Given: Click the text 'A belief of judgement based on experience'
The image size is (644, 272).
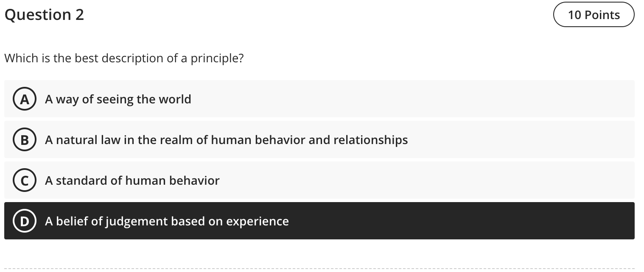Looking at the screenshot, I should click(x=167, y=221).
